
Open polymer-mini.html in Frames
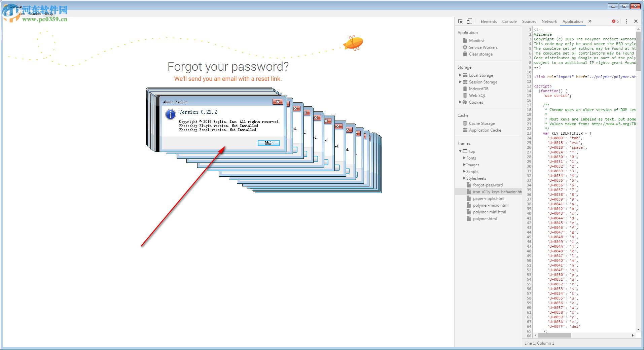(x=489, y=212)
